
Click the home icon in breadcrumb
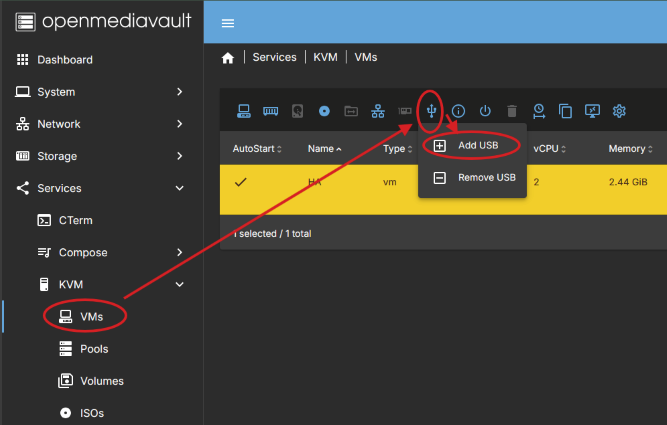[228, 58]
